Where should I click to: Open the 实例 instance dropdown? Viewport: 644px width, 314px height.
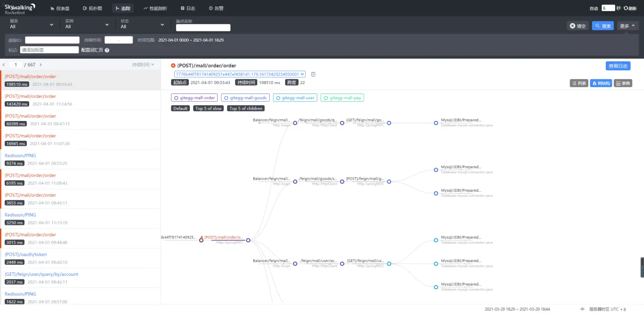(87, 24)
